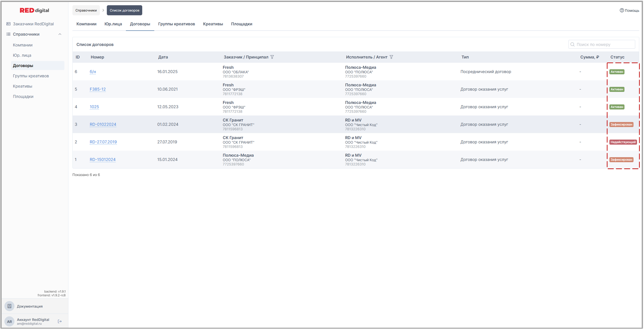The width and height of the screenshot is (644, 329).
Task: Open contract б/н link
Action: coord(93,72)
